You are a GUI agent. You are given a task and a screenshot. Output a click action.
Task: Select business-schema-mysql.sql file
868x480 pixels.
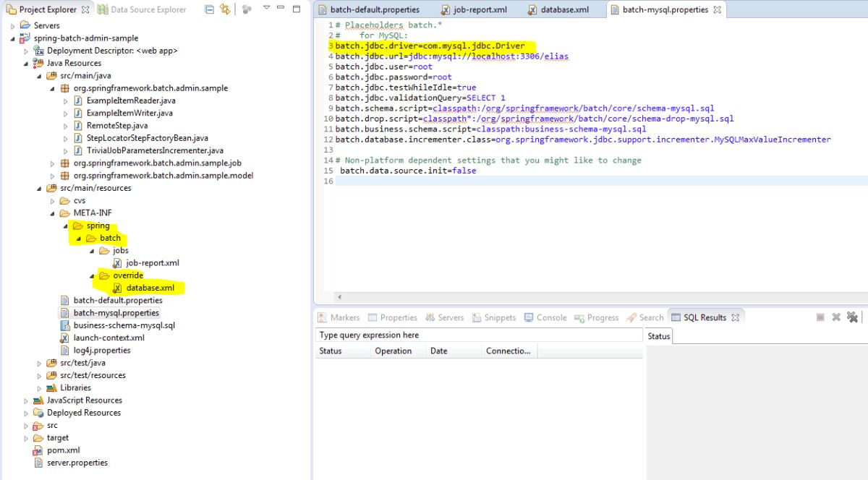point(124,325)
